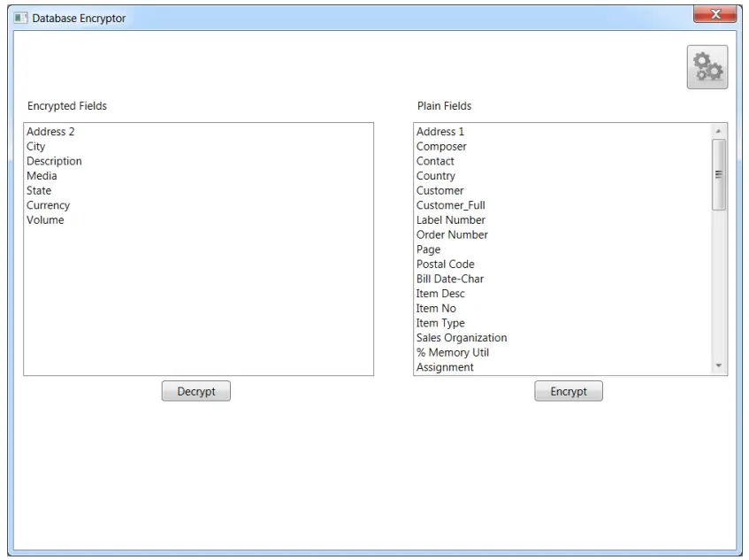Select Assignment in Plain Fields list
The height and width of the screenshot is (560, 749).
coord(445,367)
